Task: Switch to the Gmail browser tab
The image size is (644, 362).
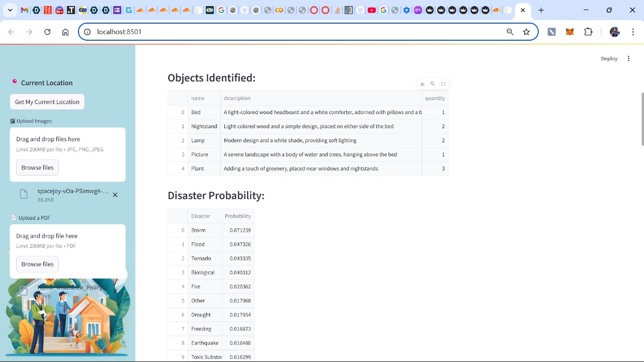Action: pyautogui.click(x=25, y=10)
